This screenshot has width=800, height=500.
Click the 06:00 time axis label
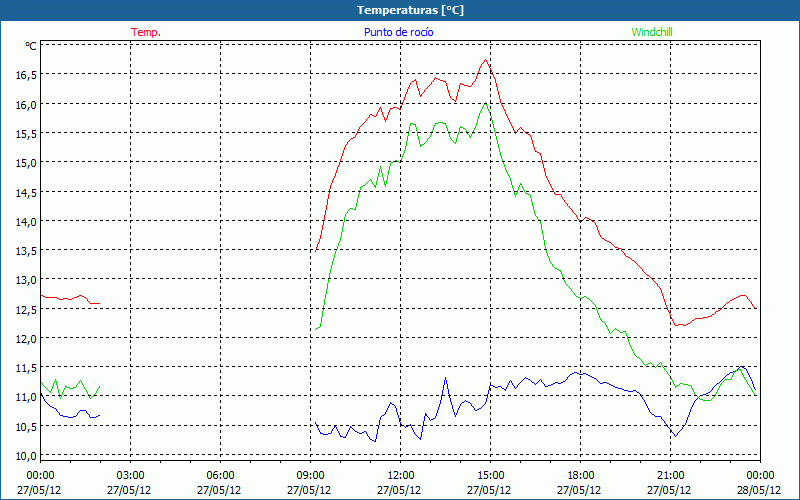pos(220,475)
